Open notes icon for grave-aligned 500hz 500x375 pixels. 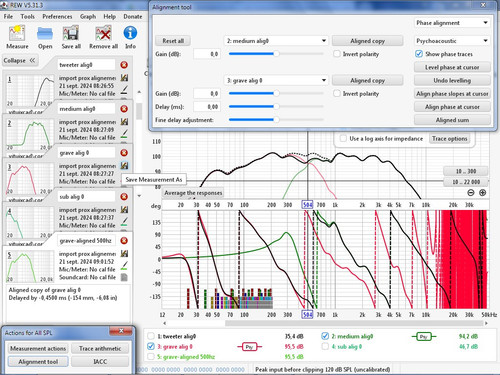124,277
